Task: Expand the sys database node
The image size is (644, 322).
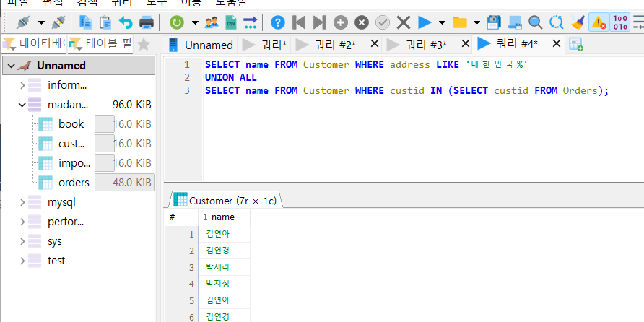Action: [22, 241]
